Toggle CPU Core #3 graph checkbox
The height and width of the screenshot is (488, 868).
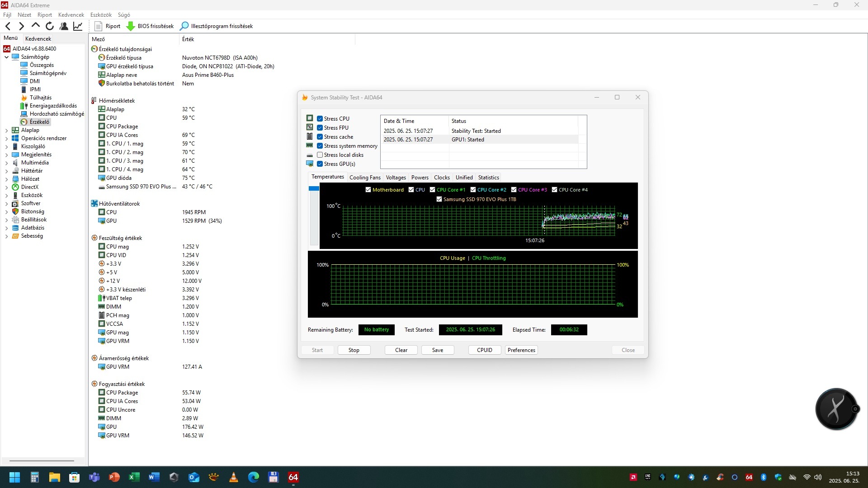514,190
